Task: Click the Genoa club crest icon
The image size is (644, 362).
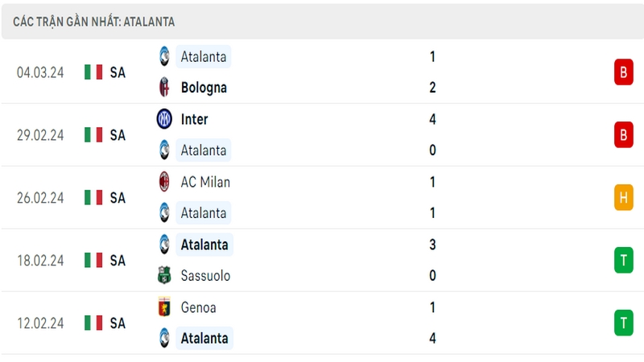Action: click(164, 307)
